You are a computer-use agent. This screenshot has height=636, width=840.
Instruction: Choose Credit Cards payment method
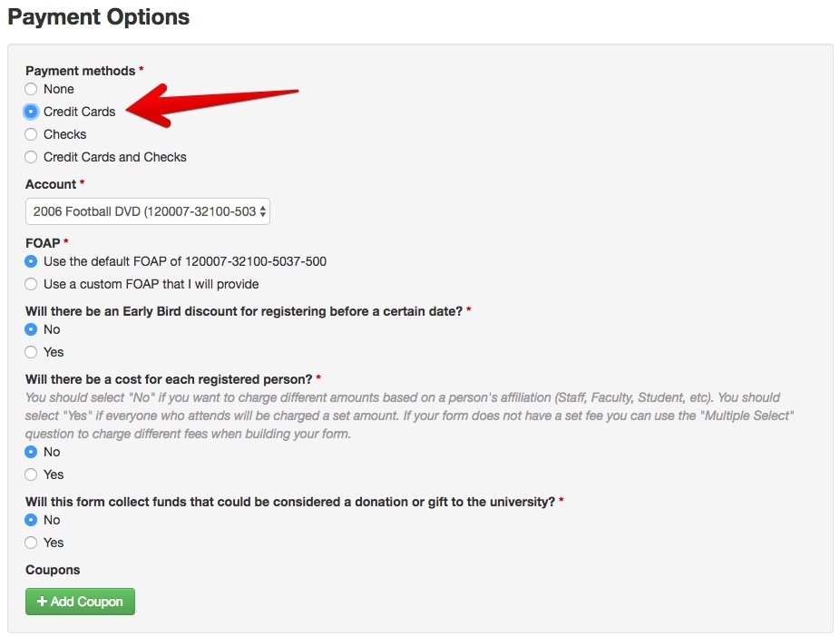[x=31, y=112]
